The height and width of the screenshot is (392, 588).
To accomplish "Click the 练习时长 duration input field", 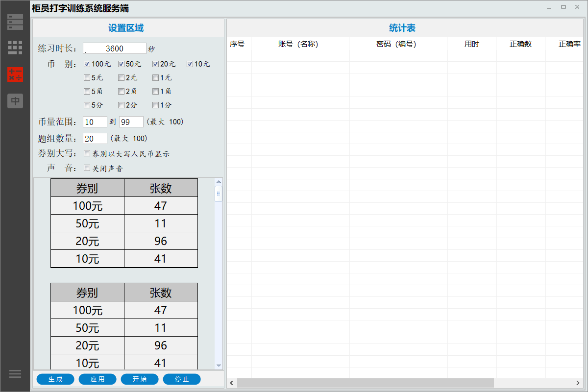I will click(115, 49).
